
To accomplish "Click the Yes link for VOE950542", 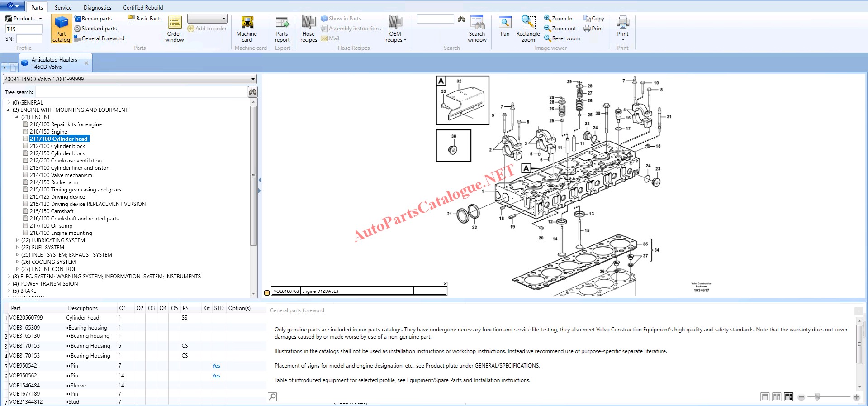I will [216, 366].
